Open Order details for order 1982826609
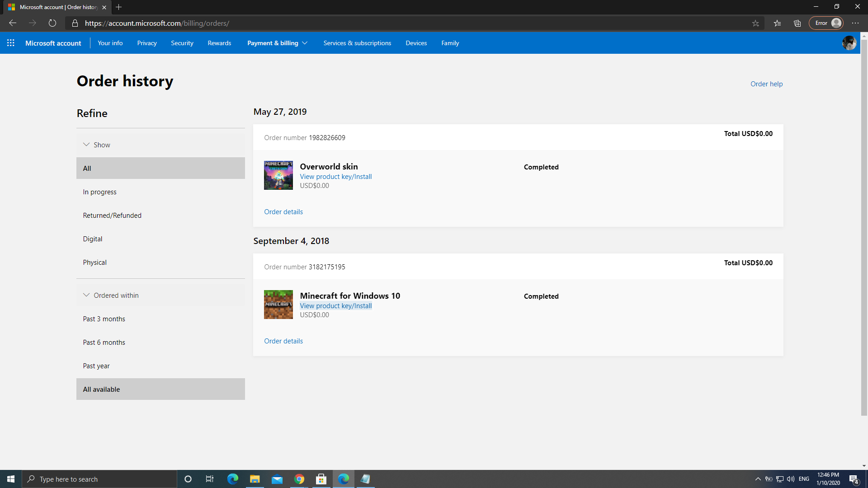The width and height of the screenshot is (868, 488). [x=283, y=212]
